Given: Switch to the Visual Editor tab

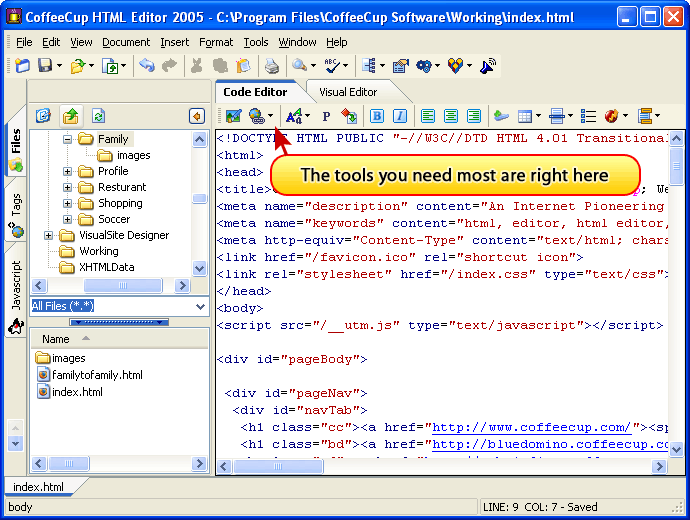Looking at the screenshot, I should coord(348,92).
